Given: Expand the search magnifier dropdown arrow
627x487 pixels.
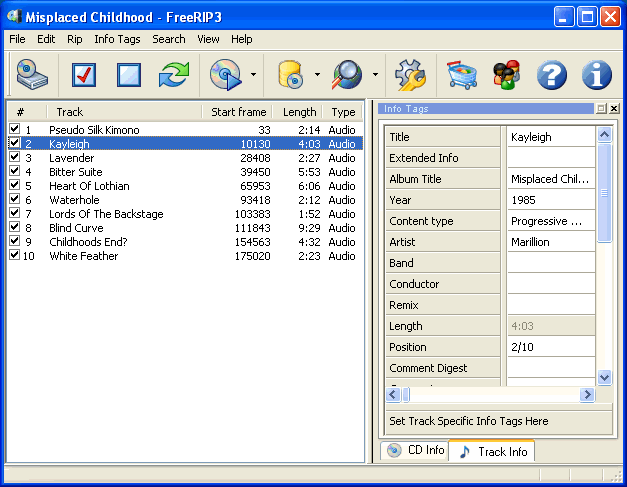Looking at the screenshot, I should [x=375, y=75].
